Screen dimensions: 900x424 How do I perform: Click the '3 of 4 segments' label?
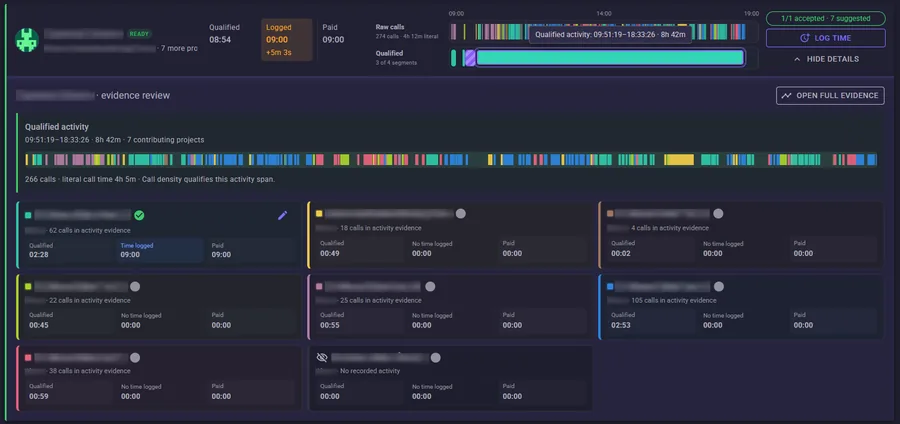(x=396, y=63)
